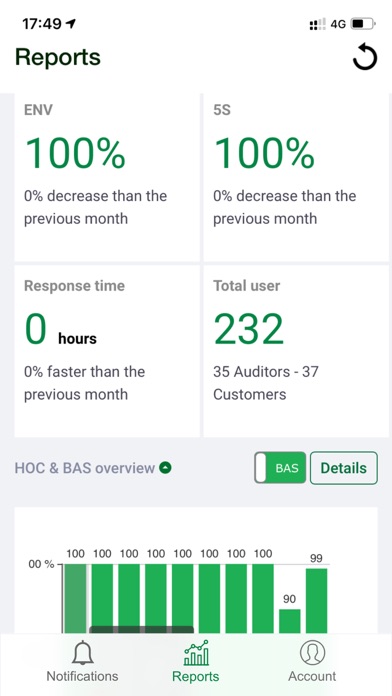The image size is (392, 696).
Task: Tap the first lighter green bar
Action: pyautogui.click(x=75, y=599)
